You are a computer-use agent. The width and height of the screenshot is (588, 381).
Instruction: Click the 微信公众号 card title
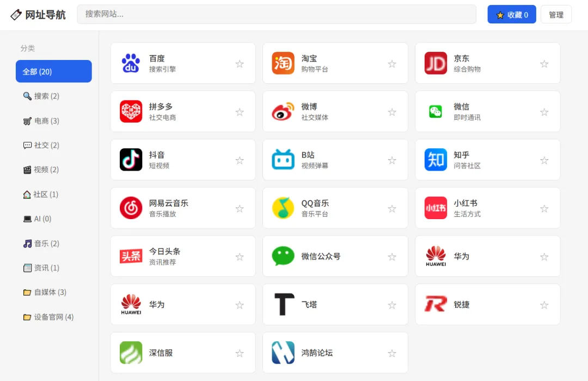point(321,256)
